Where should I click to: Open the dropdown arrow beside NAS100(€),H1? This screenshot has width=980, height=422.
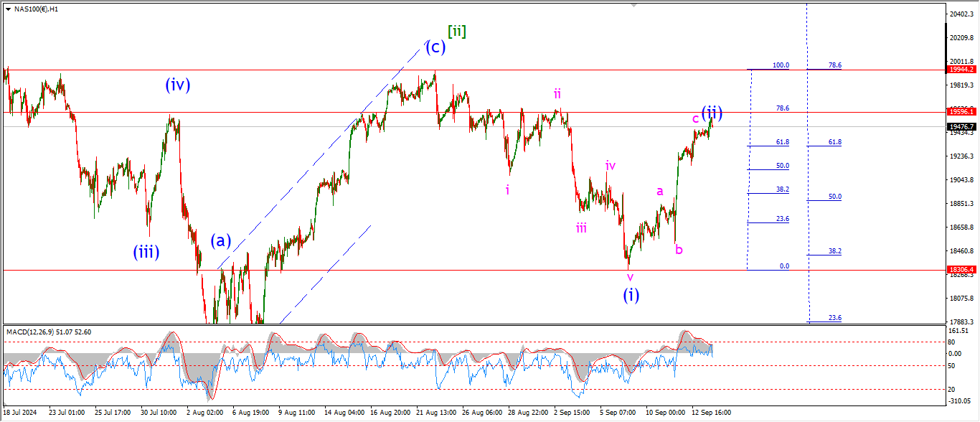pos(8,9)
